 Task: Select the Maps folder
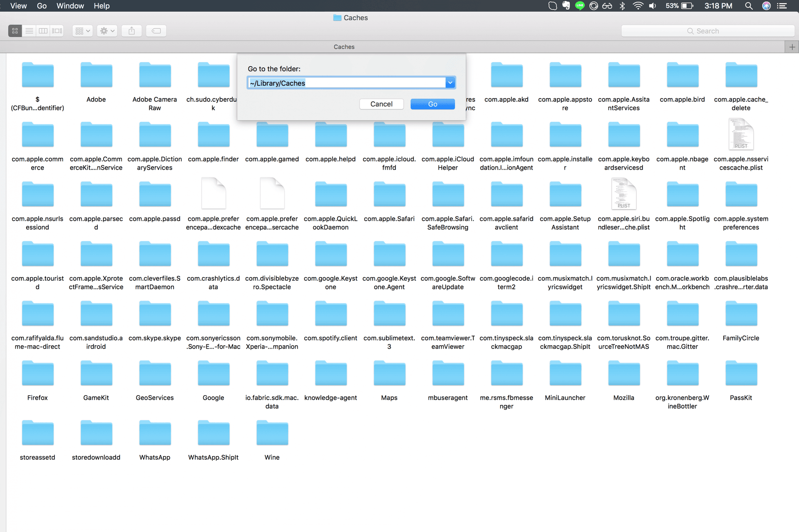point(389,373)
